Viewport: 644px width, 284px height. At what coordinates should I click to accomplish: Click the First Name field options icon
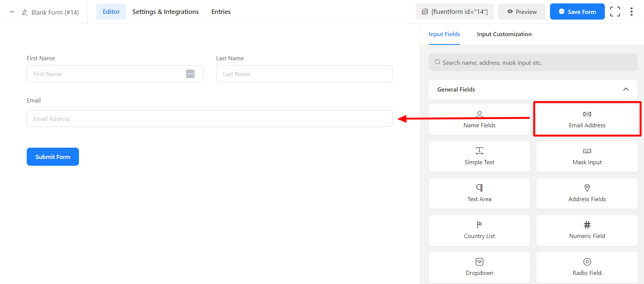point(190,74)
